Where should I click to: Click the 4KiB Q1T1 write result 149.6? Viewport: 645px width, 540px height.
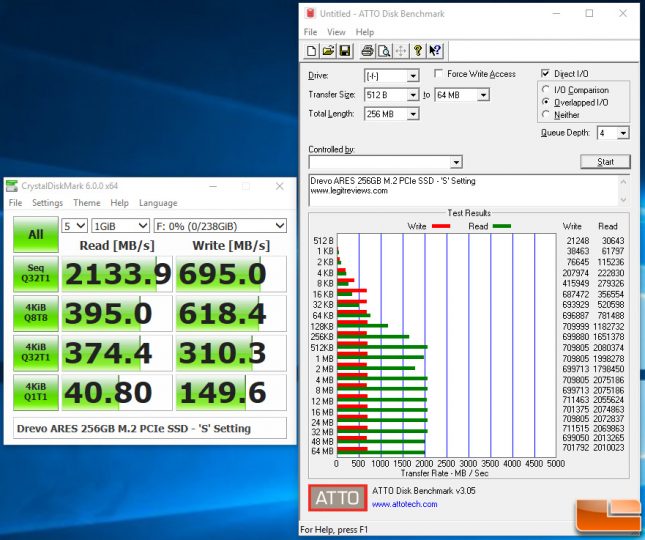click(231, 392)
